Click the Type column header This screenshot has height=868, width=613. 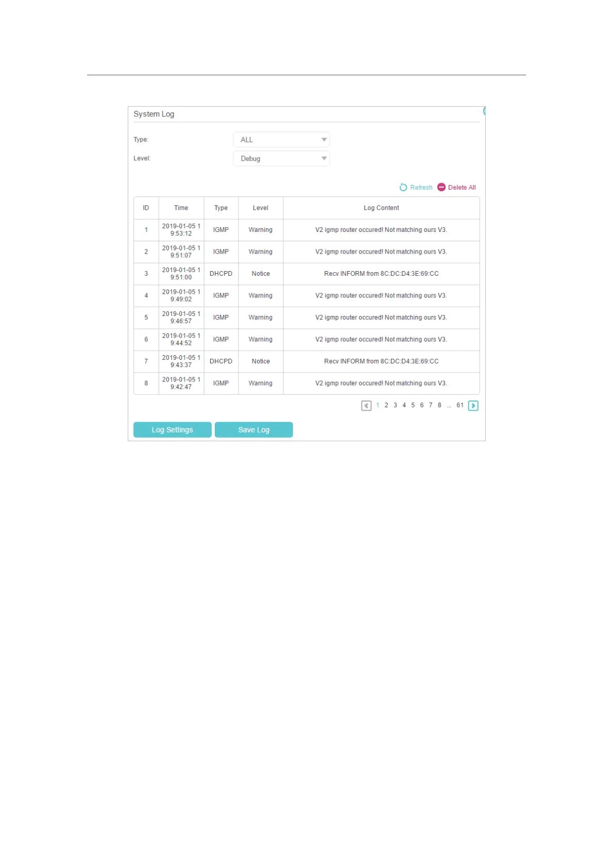click(221, 208)
